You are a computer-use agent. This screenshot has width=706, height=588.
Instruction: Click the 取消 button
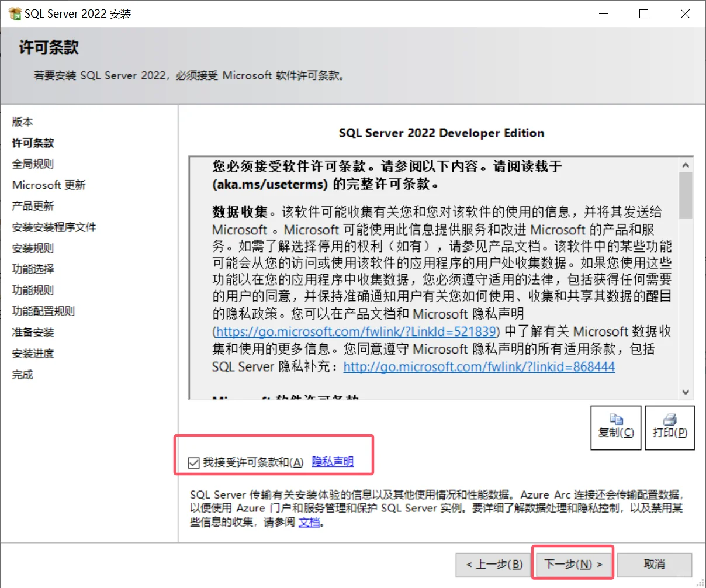pos(655,564)
